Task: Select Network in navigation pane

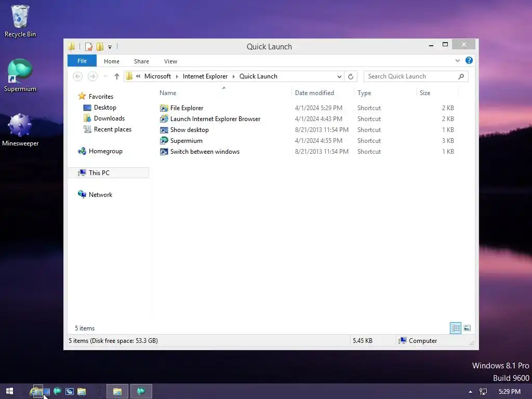Action: coord(96,194)
